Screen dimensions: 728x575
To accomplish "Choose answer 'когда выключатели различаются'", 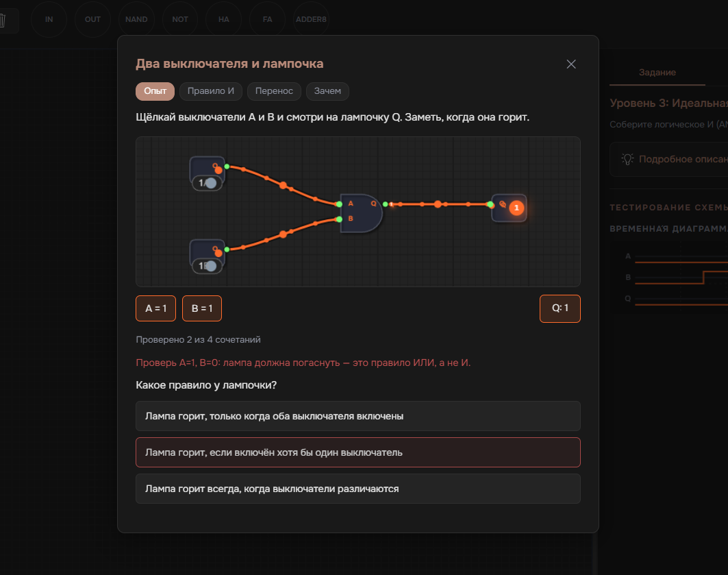I will pos(358,489).
